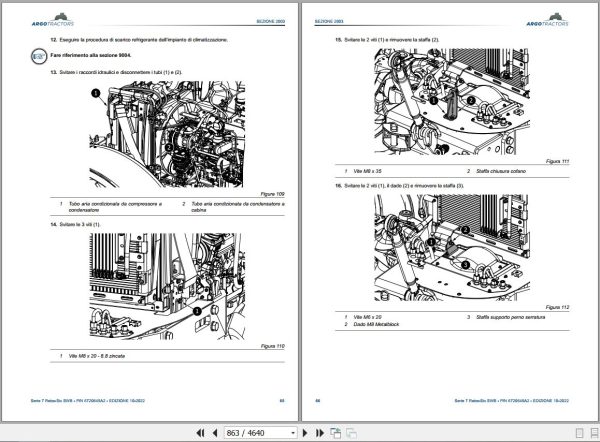This screenshot has width=600, height=442.
Task: Click the 'Figura 111' caption
Action: point(558,161)
